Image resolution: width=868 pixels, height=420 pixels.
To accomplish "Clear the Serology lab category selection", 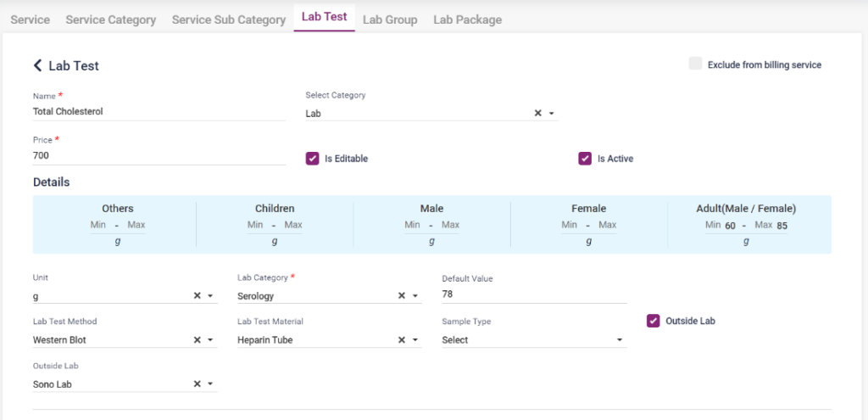I will pos(402,296).
